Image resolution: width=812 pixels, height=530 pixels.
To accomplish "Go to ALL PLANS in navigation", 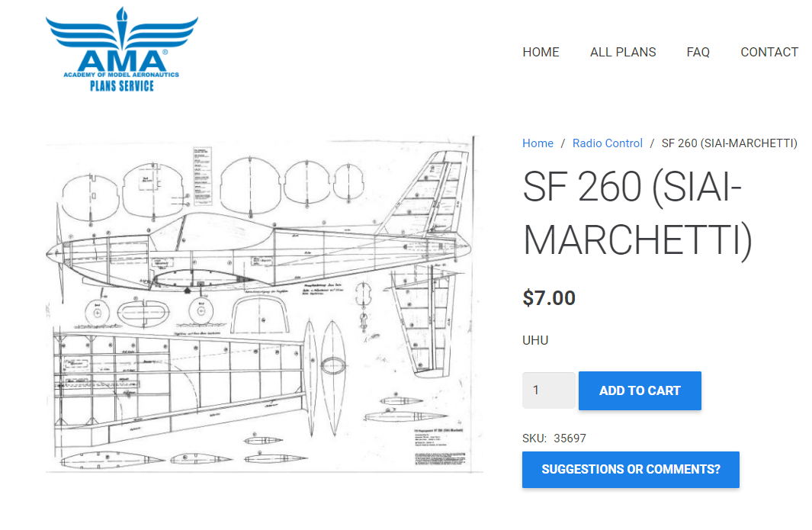I will click(x=622, y=52).
